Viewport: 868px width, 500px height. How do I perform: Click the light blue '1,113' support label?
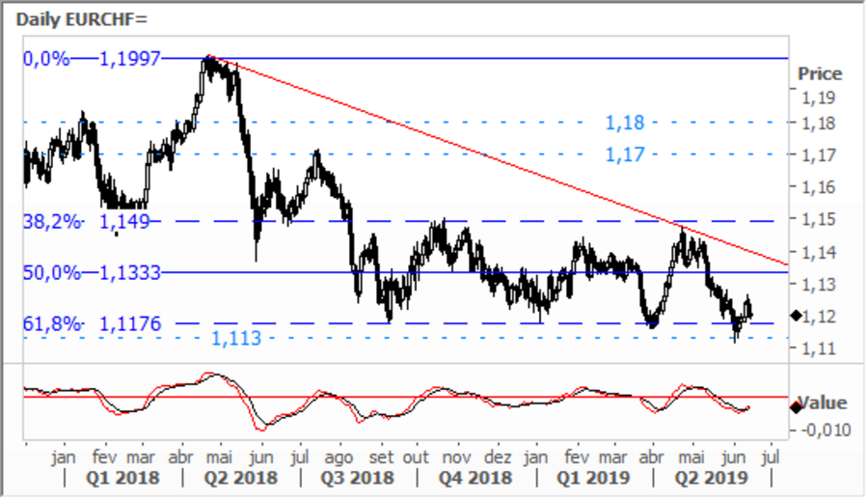pyautogui.click(x=236, y=338)
